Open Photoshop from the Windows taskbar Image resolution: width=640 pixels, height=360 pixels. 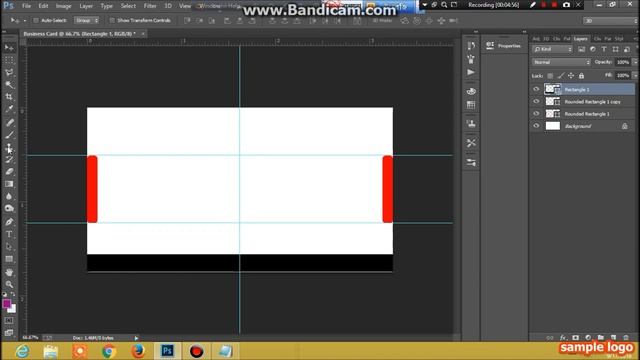click(167, 351)
